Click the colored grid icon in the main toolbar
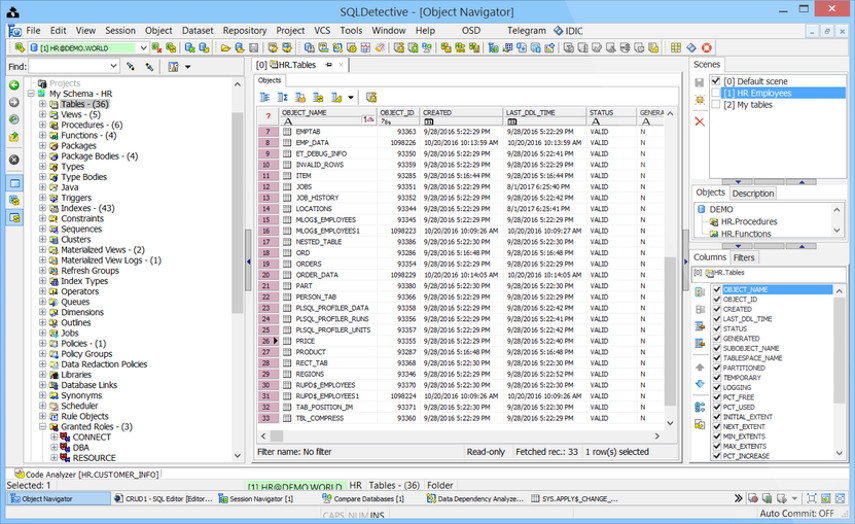The image size is (855, 524). tap(676, 48)
